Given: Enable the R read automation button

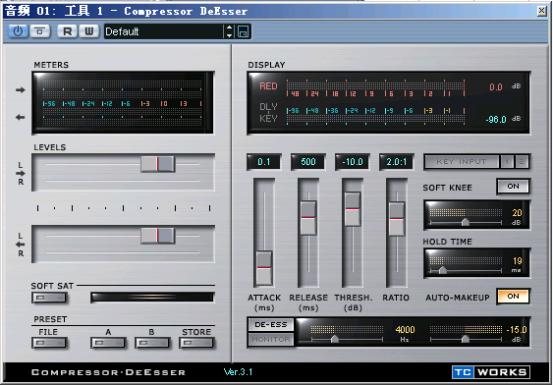Looking at the screenshot, I should click(x=67, y=31).
